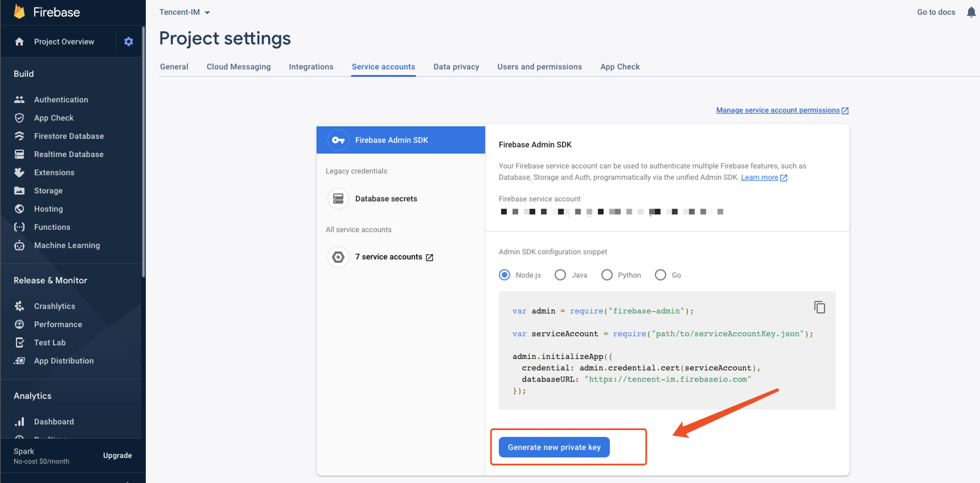Open Performance in sidebar
980x483 pixels.
click(x=58, y=325)
